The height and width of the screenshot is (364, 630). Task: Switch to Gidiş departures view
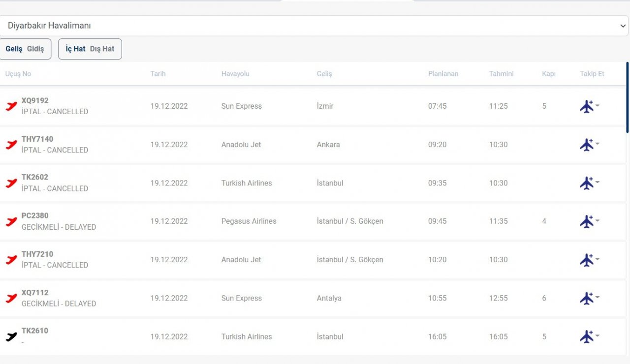click(x=35, y=49)
